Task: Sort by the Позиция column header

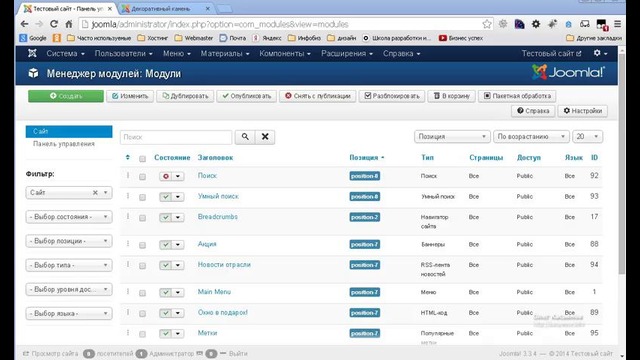Action: coord(367,158)
